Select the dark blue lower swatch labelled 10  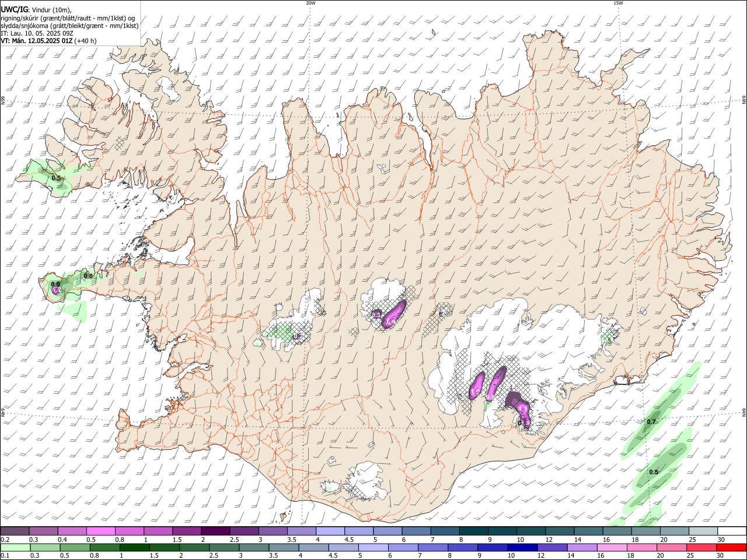(522, 547)
